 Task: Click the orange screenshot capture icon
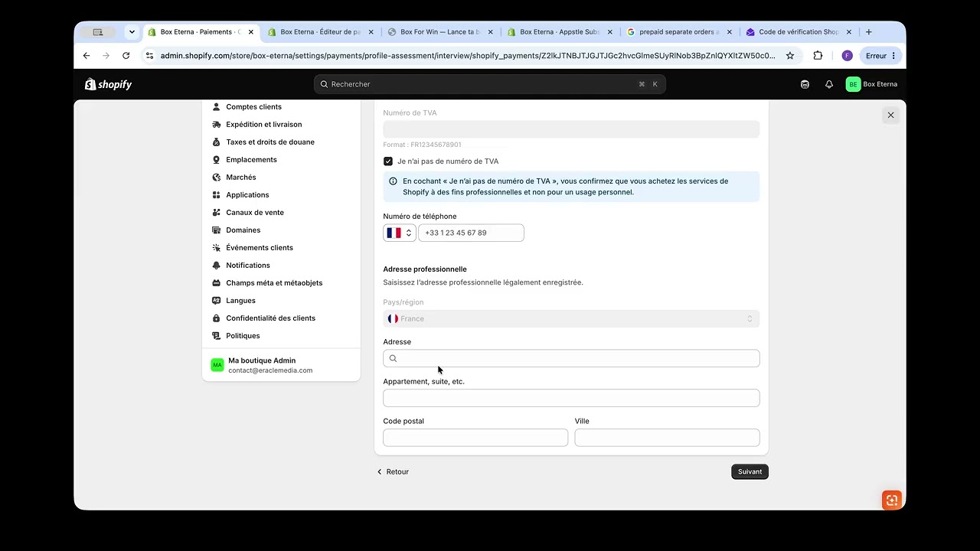tap(892, 500)
